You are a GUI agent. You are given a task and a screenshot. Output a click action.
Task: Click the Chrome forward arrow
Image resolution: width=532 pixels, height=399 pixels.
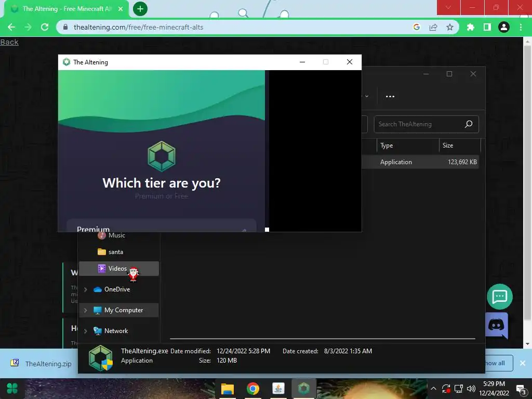pyautogui.click(x=28, y=27)
